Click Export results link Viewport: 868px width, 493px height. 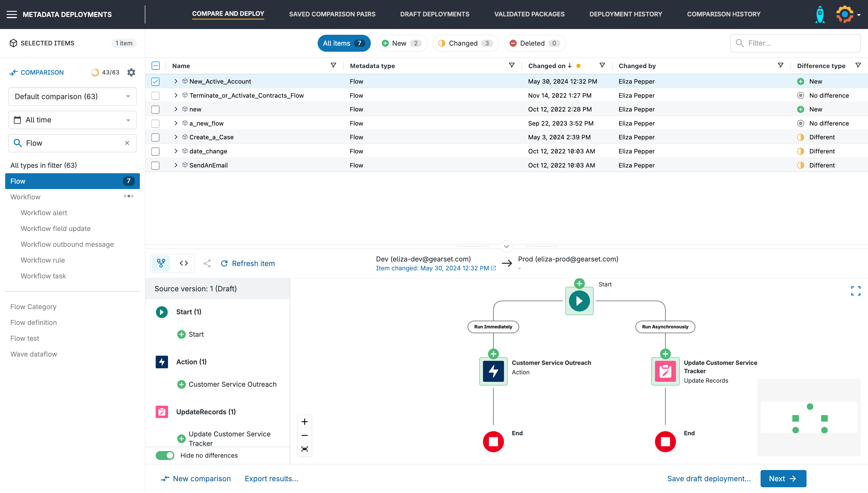[x=271, y=478]
